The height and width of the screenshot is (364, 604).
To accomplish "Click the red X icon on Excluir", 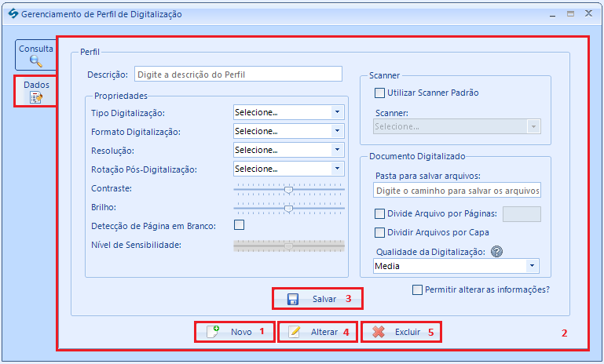I will coord(379,332).
